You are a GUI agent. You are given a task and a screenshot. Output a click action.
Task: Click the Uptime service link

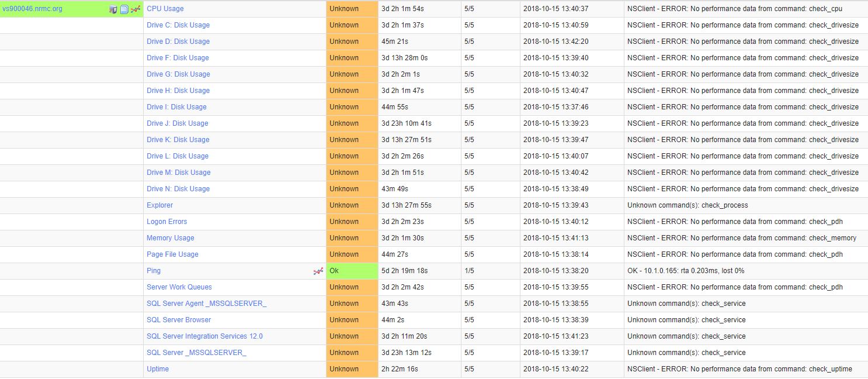pos(158,369)
